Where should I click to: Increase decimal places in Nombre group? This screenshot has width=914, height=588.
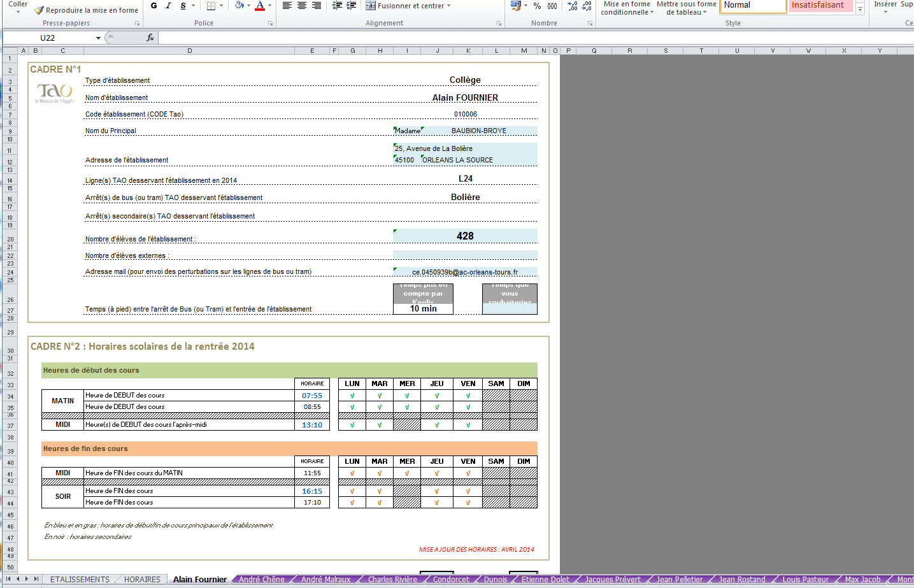point(572,6)
